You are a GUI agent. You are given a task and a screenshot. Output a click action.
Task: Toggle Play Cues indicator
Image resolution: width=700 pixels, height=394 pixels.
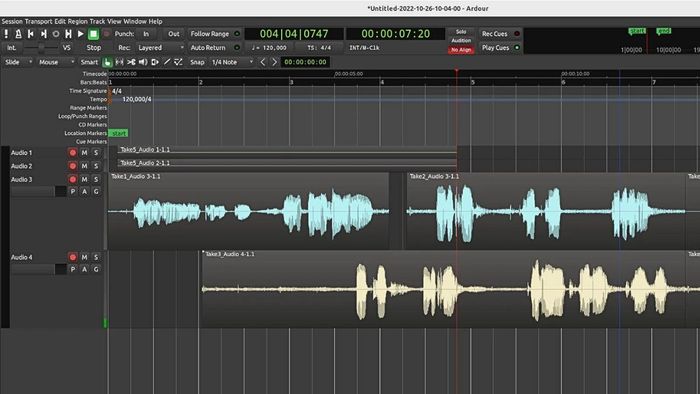(500, 48)
